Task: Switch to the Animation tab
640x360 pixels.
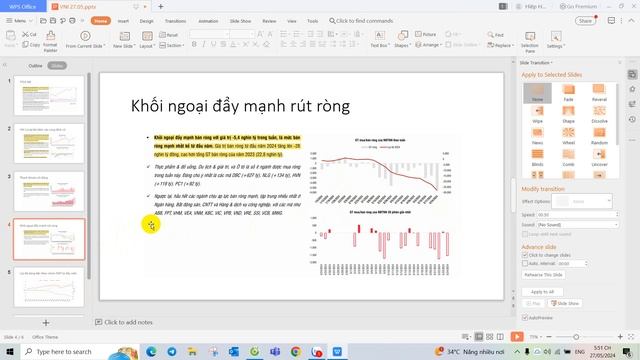Action: click(208, 21)
